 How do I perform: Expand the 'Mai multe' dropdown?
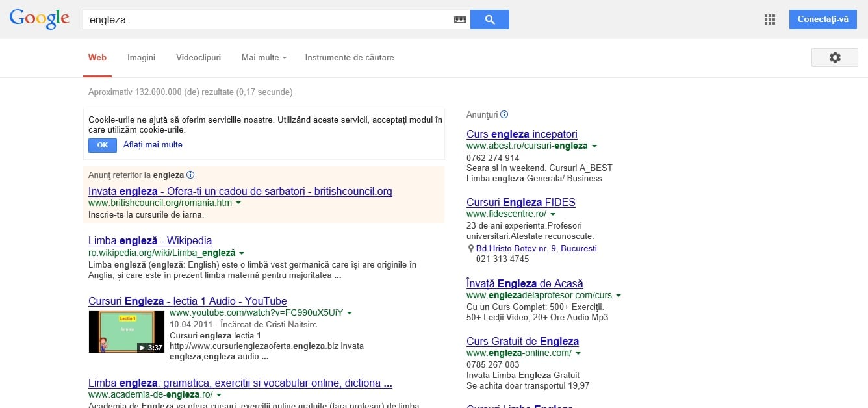point(264,57)
